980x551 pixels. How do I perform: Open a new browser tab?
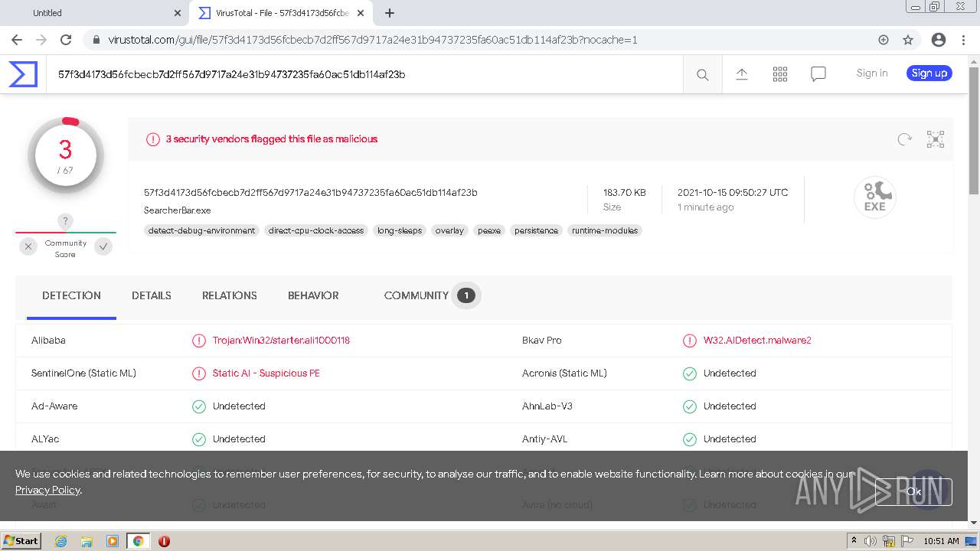tap(389, 13)
